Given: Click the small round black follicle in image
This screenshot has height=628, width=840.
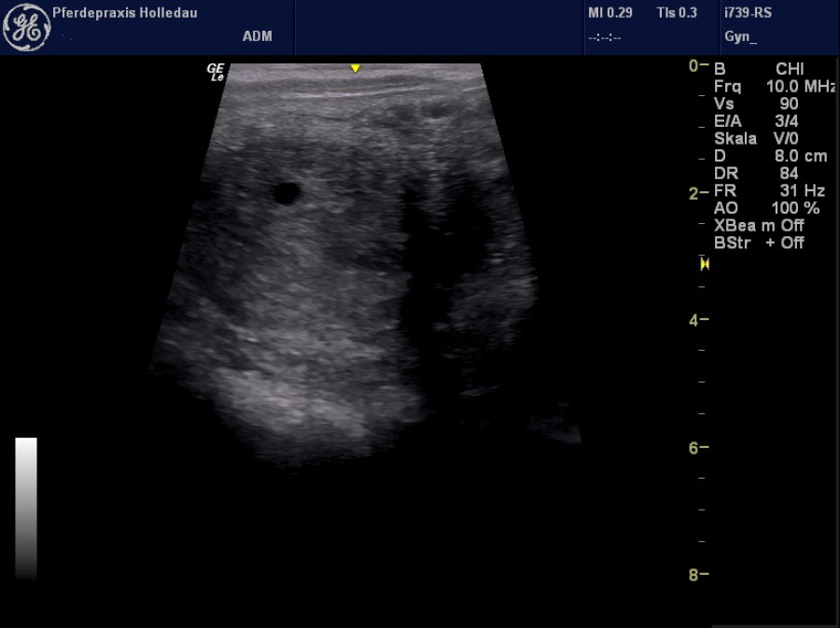Looking at the screenshot, I should pos(286,193).
